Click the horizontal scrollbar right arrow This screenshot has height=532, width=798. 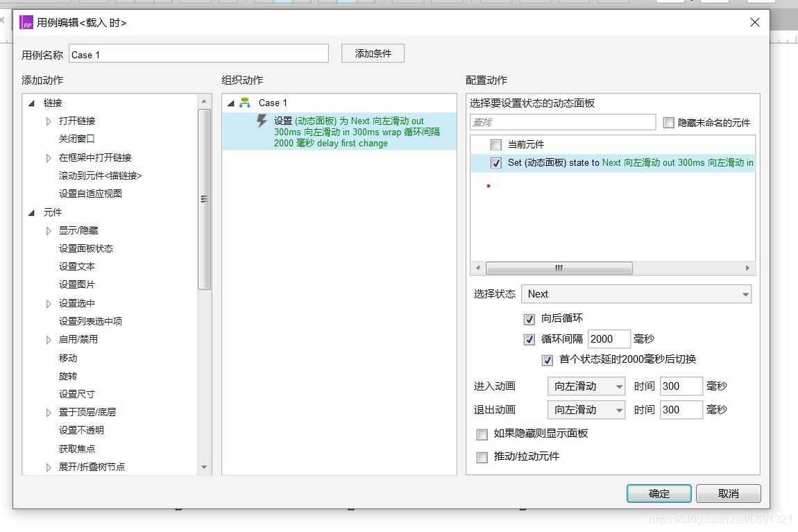(x=747, y=268)
